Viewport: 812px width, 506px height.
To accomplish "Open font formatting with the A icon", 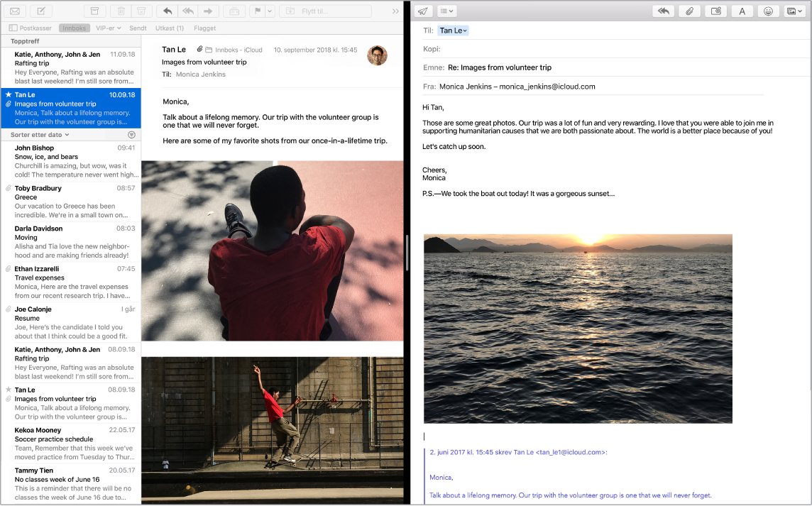I will pos(742,11).
